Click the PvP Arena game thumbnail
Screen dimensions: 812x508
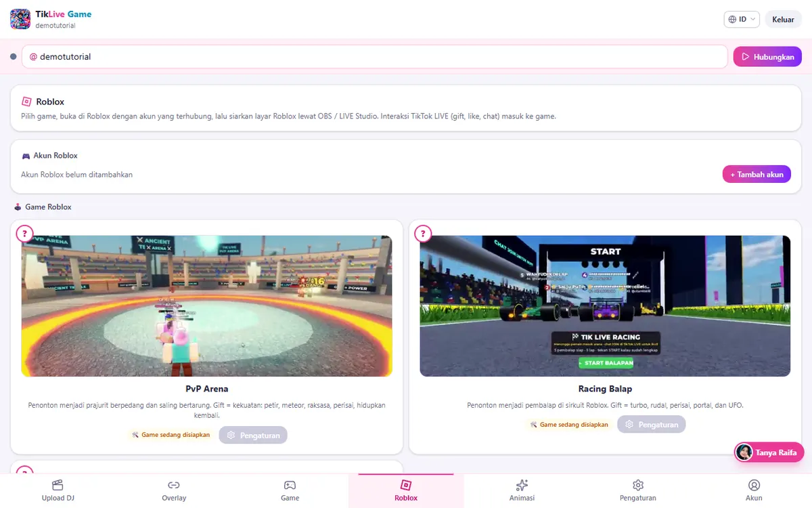(207, 306)
